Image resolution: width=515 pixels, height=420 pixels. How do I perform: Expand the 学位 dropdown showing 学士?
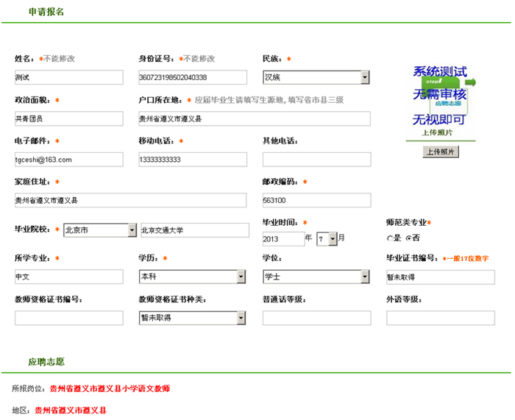coord(316,277)
